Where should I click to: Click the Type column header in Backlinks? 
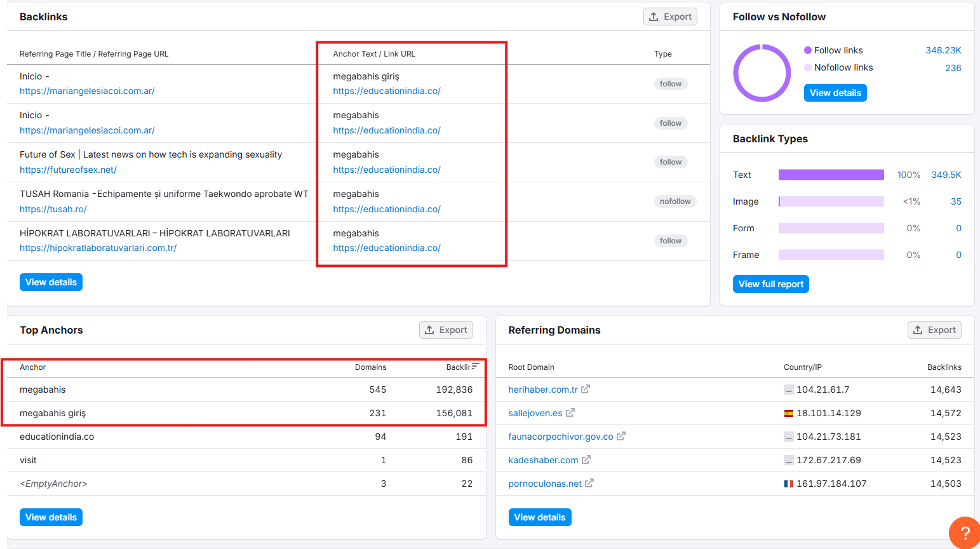[663, 54]
